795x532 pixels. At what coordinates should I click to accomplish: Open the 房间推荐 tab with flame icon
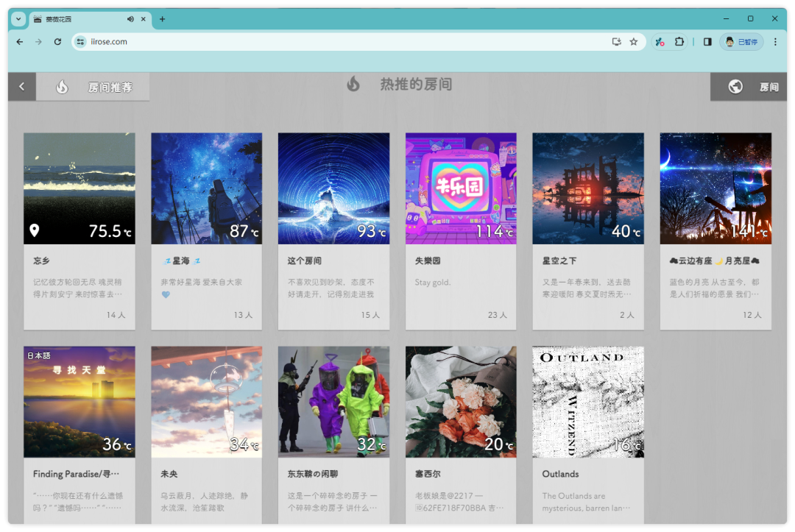(93, 87)
